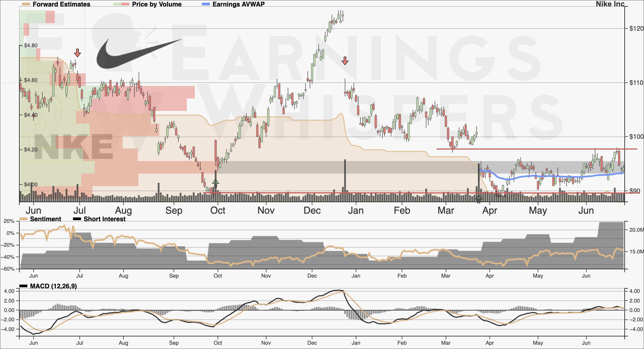The image size is (644, 349).
Task: Click the Mar label on main price chart
Action: [446, 210]
